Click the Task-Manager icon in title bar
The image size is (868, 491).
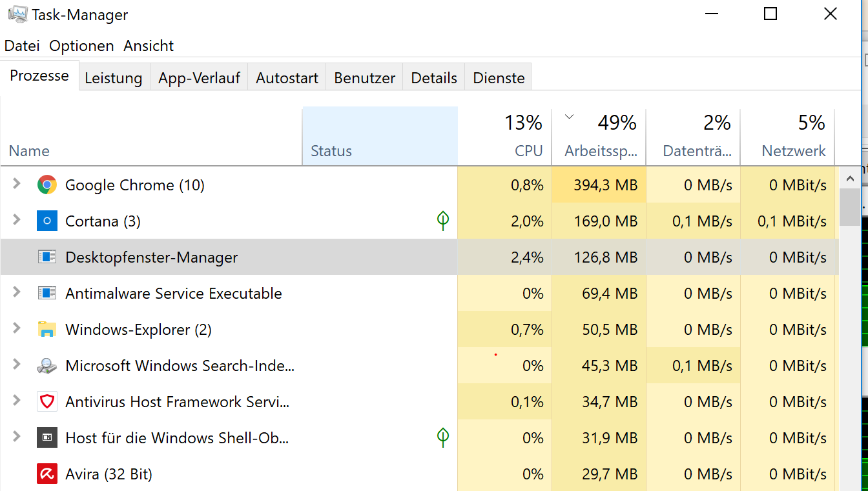tap(17, 13)
